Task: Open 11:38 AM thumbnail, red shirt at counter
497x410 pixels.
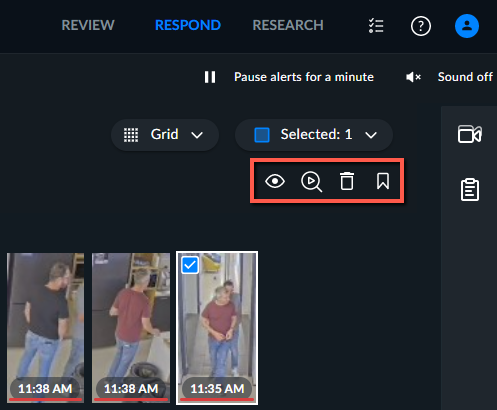Action: pyautogui.click(x=131, y=327)
